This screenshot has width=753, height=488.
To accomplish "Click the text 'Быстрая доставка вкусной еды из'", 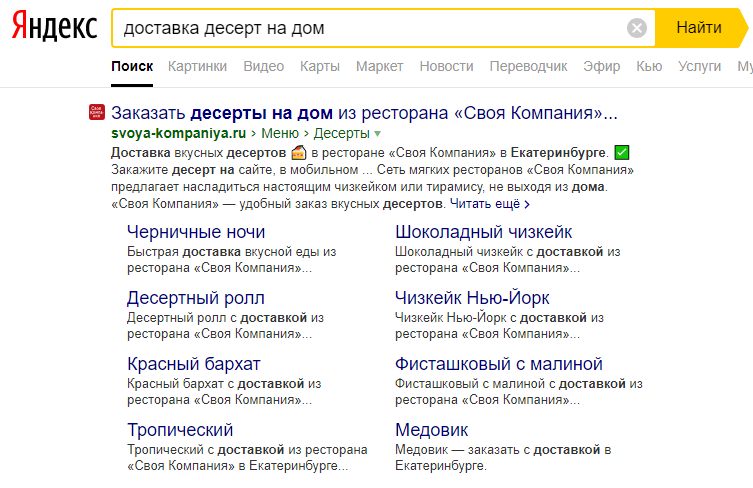I will [231, 252].
